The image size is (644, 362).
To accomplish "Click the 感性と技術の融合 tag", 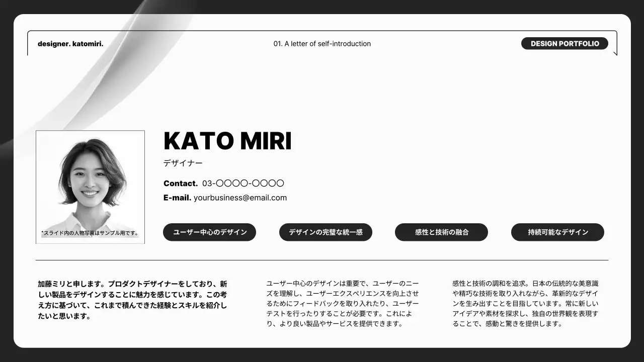I will click(441, 232).
